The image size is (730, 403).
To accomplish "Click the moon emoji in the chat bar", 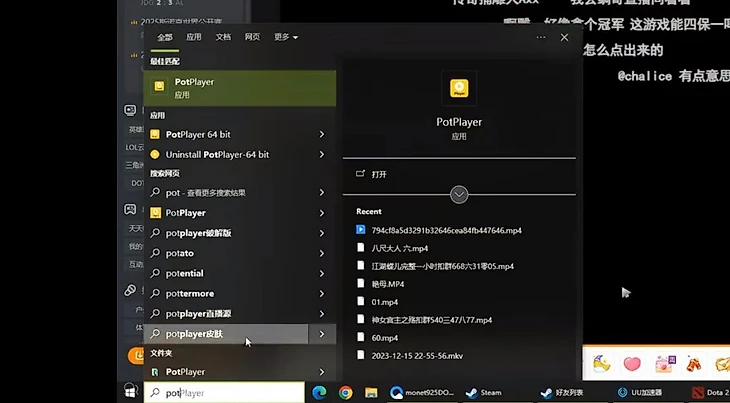I will tap(602, 364).
